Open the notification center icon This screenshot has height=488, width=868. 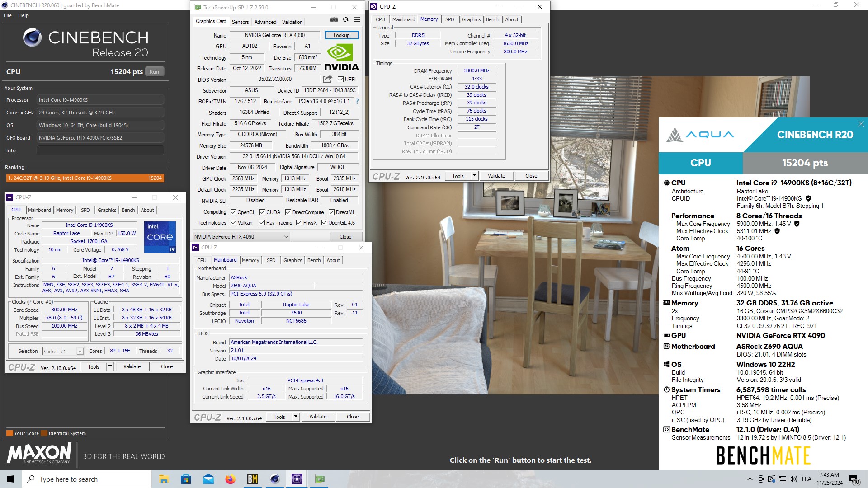[854, 479]
